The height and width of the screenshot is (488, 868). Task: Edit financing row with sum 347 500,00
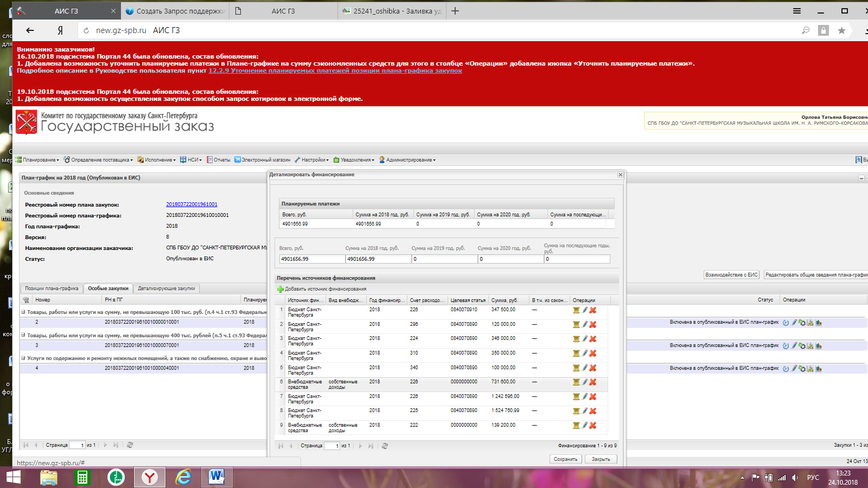[585, 310]
